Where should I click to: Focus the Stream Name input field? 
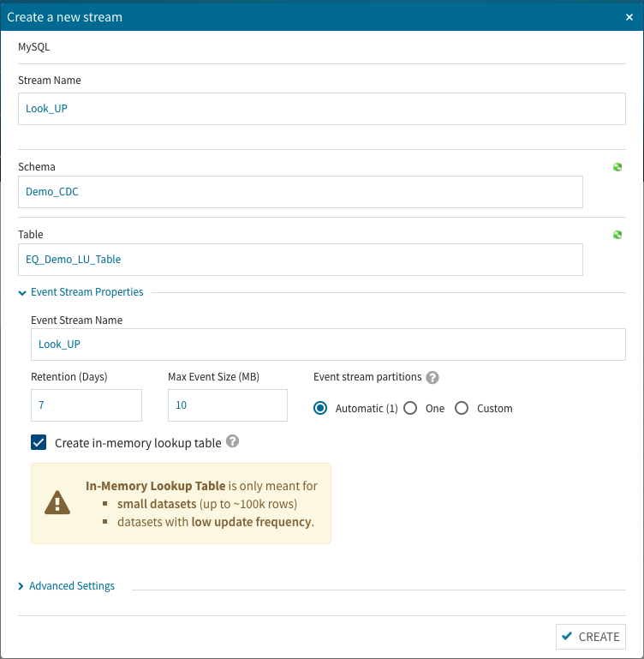pos(322,109)
